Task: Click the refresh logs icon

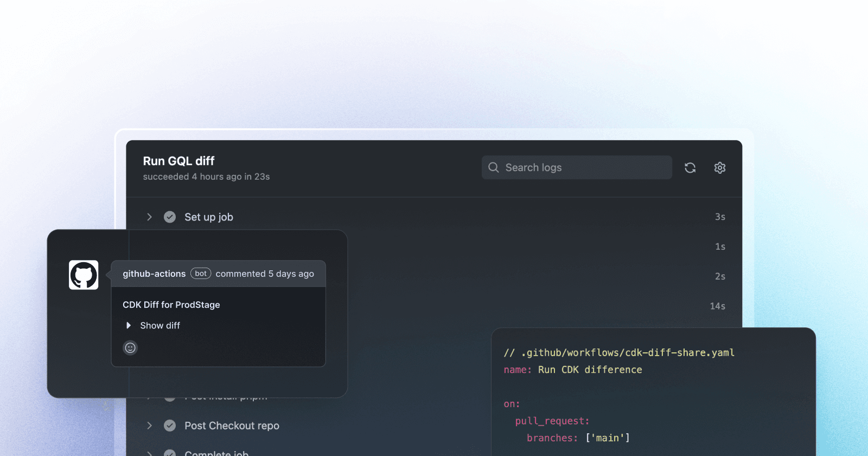Action: pos(690,168)
